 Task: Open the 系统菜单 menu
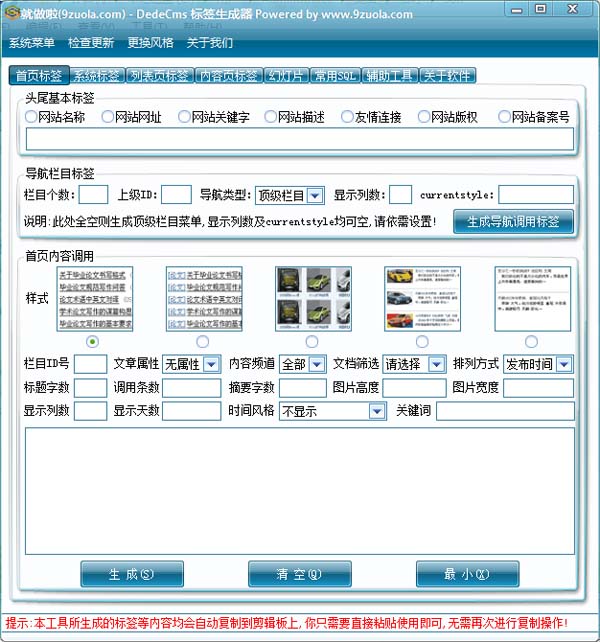[x=32, y=43]
